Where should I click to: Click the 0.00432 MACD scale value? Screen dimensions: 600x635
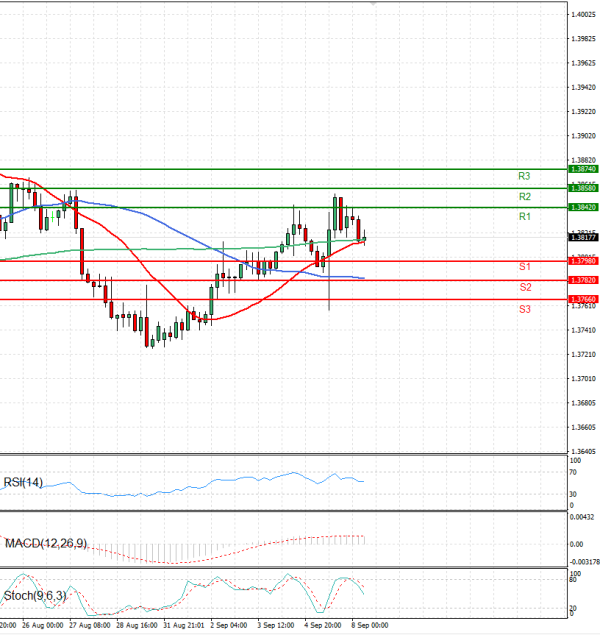pos(582,517)
